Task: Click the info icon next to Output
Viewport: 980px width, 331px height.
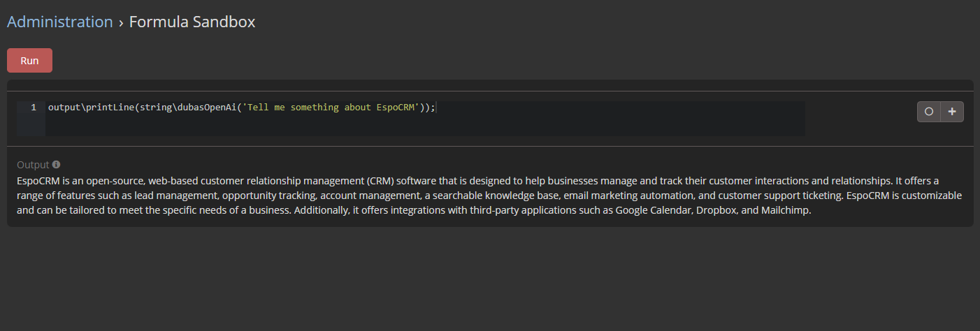Action: click(56, 165)
